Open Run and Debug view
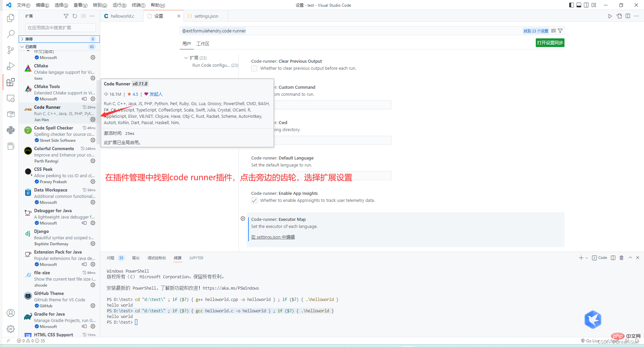Screen dimensions: 644x347 click(x=11, y=66)
